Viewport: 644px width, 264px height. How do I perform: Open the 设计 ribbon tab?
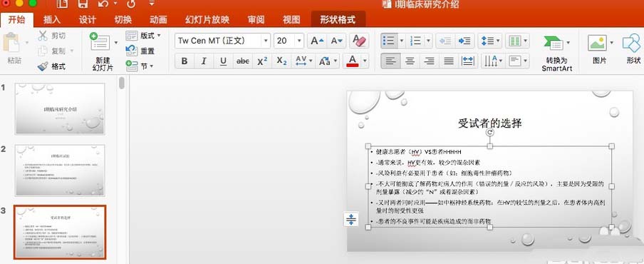coord(87,20)
